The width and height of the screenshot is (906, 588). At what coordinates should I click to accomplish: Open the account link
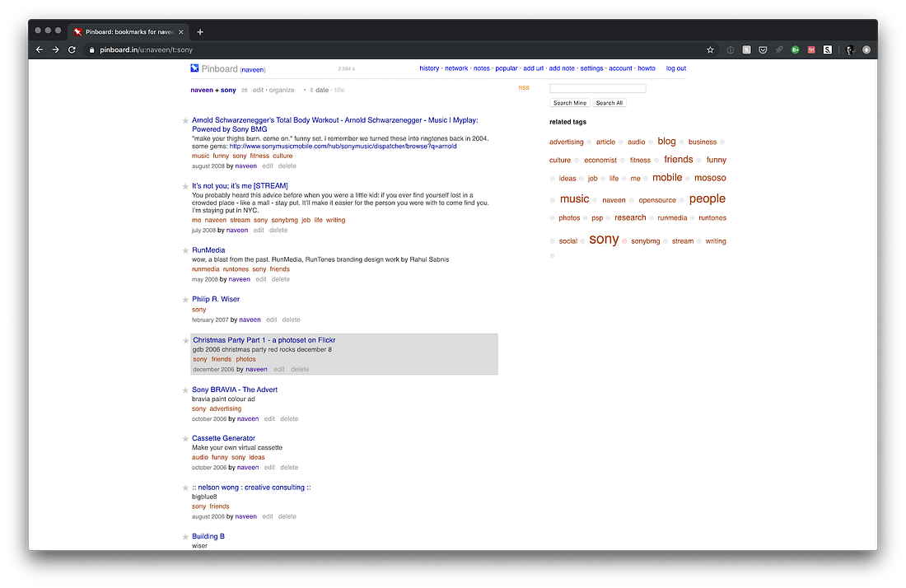point(620,68)
